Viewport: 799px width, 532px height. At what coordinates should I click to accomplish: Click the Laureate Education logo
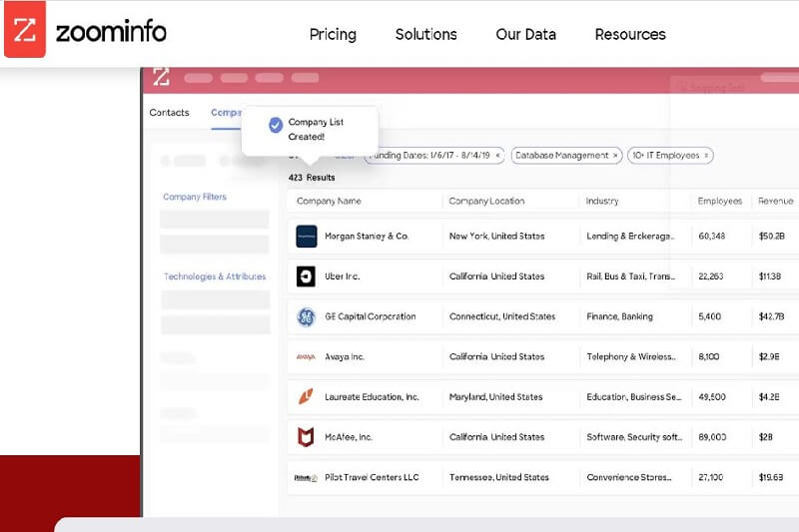click(306, 397)
